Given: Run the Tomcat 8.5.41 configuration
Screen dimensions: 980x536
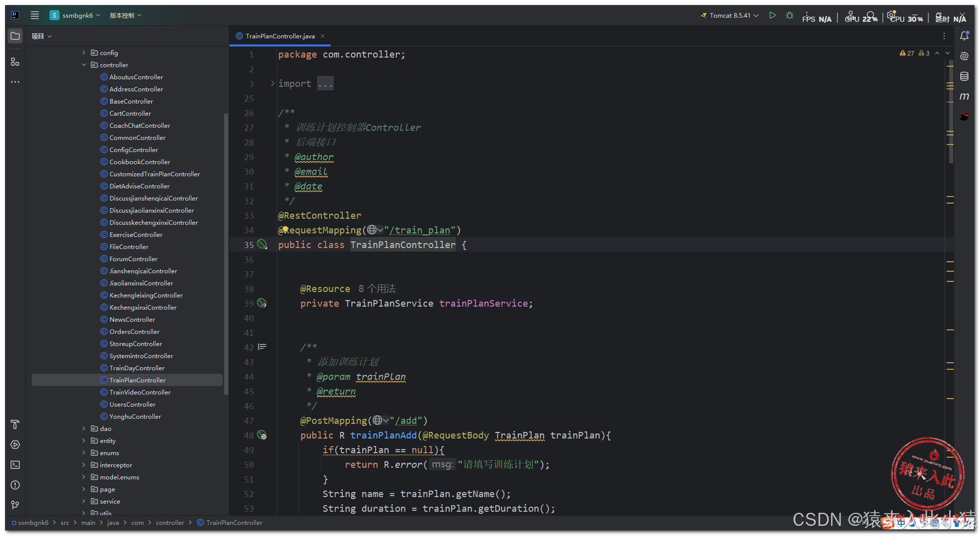Looking at the screenshot, I should (x=772, y=15).
